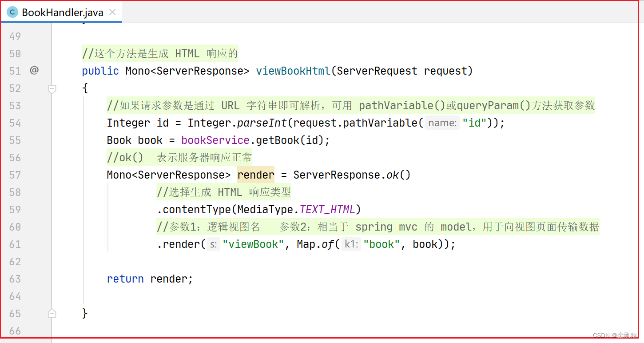The width and height of the screenshot is (644, 343).
Task: Click the viewBookHtml method name
Action: 293,71
